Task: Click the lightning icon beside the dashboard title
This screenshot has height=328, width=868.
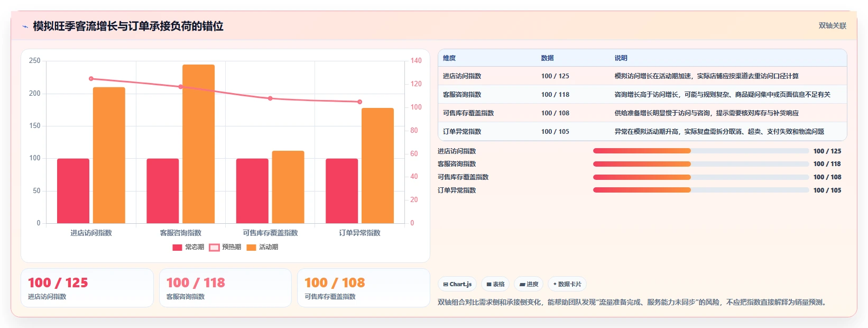Action: click(25, 26)
